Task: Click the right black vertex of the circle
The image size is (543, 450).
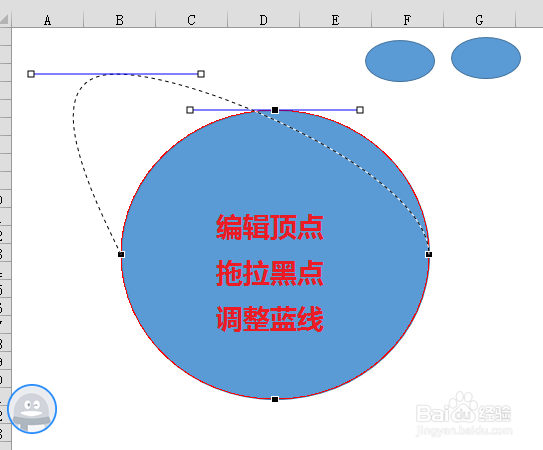Action: [429, 255]
